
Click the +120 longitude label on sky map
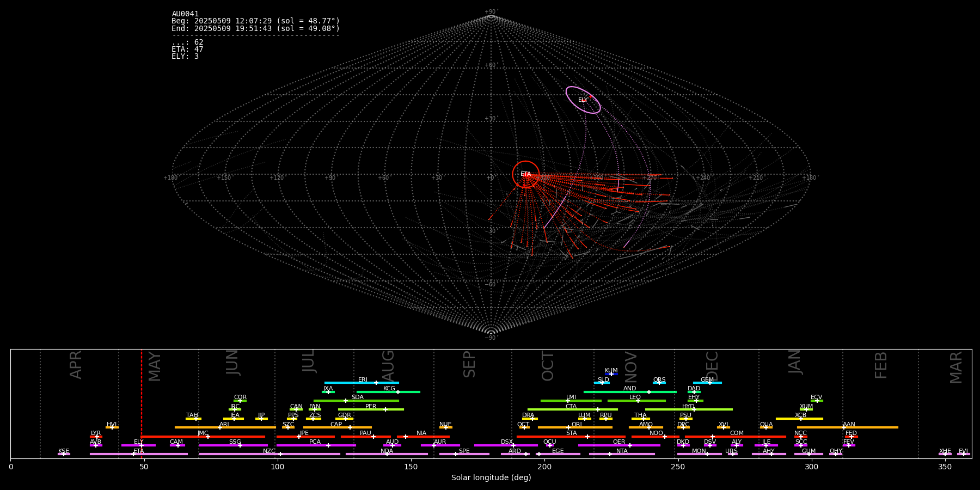click(277, 178)
